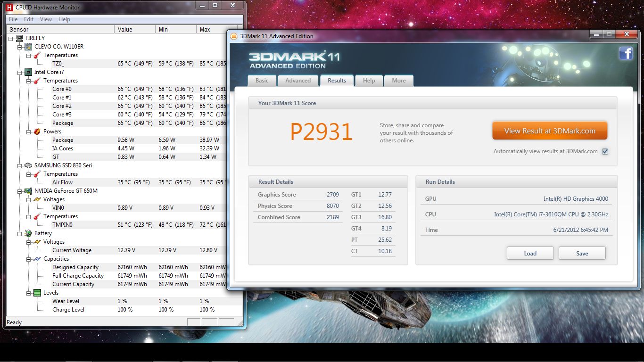
Task: Click the green icon beside Levels
Action: click(x=37, y=293)
